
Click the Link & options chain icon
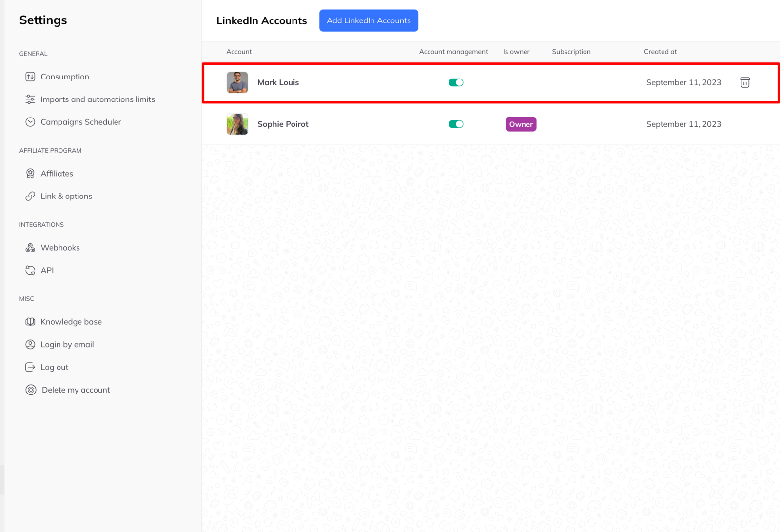tap(30, 196)
